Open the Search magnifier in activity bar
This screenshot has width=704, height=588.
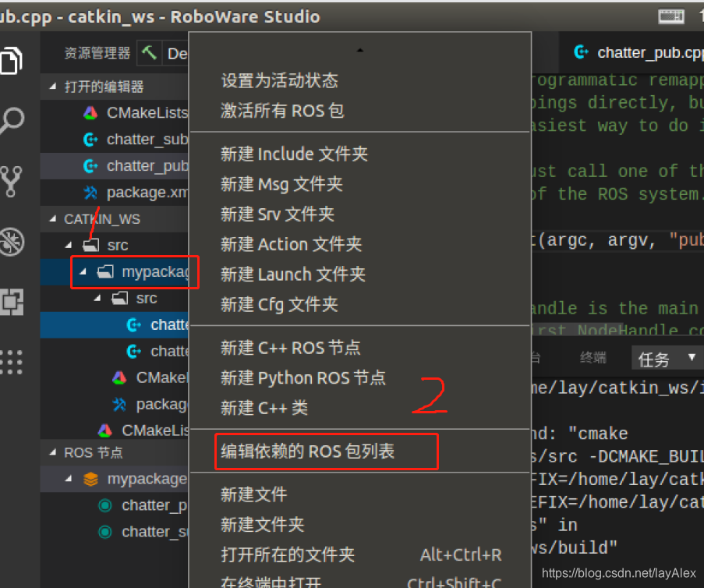pyautogui.click(x=12, y=120)
